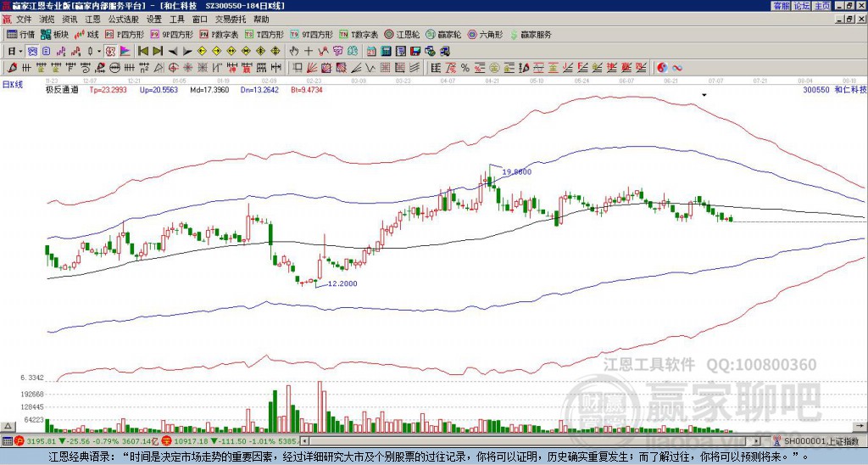Screen dimensions: 868x465
Task: Open the 帮助 menu
Action: pyautogui.click(x=261, y=20)
